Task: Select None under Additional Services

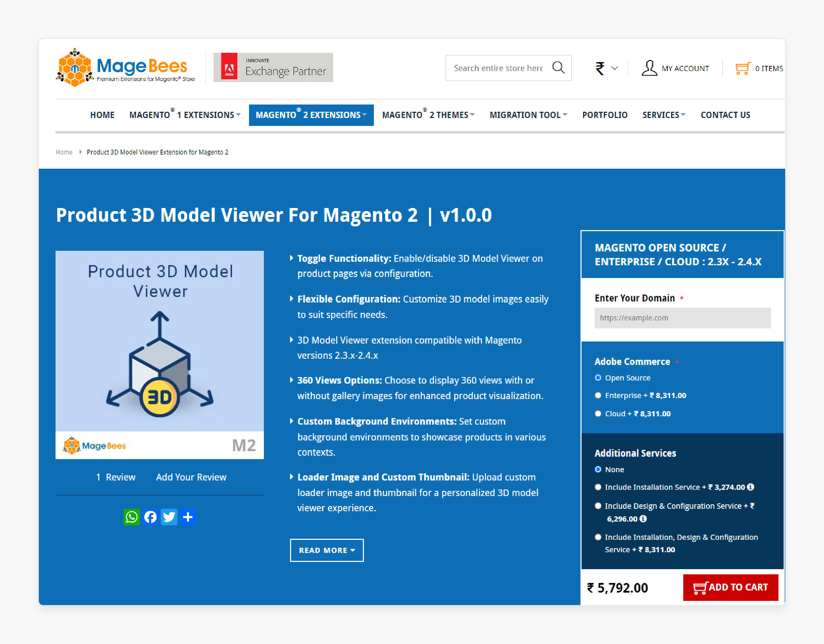Action: pyautogui.click(x=598, y=469)
